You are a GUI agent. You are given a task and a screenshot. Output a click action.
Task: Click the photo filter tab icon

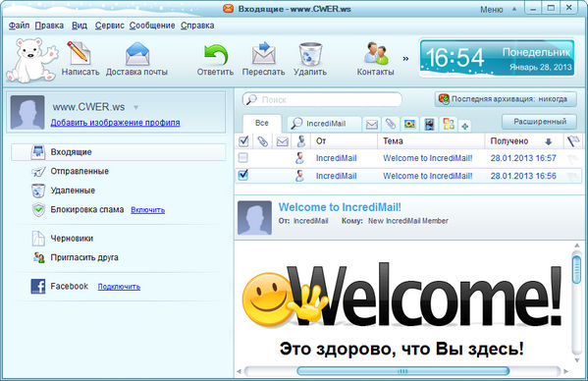point(410,124)
